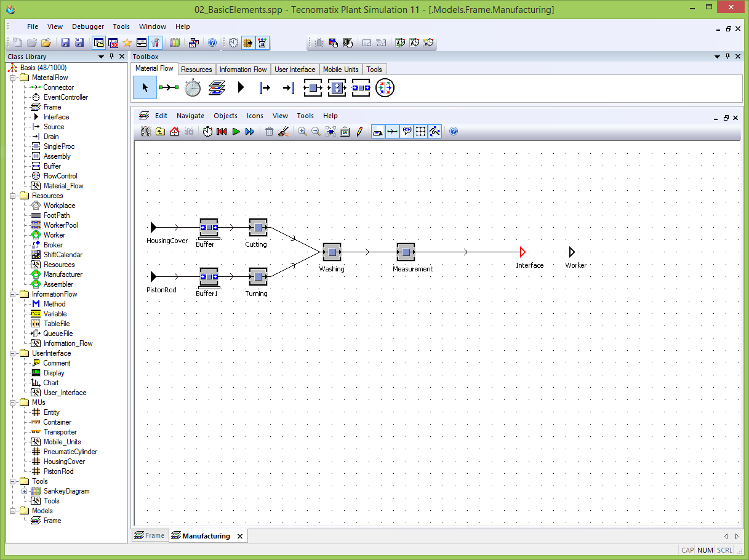
Task: Toggle the comment bubble display button
Action: coord(406,131)
